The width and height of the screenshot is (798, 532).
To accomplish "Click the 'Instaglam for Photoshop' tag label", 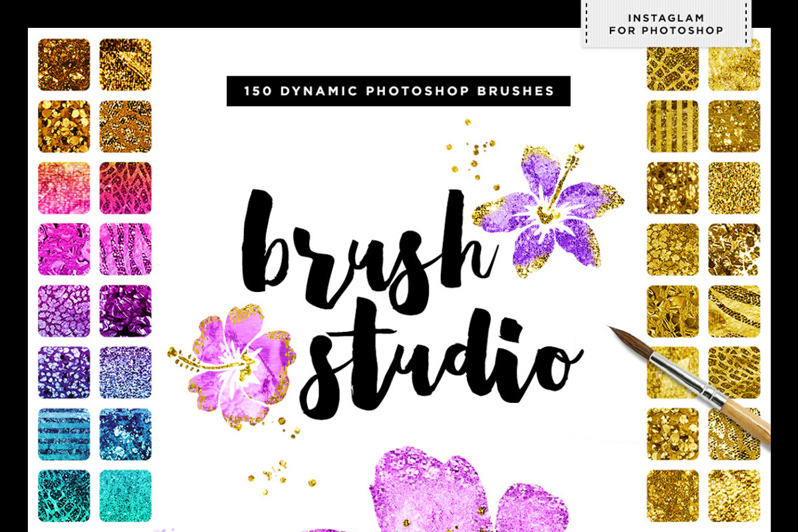I will [666, 24].
